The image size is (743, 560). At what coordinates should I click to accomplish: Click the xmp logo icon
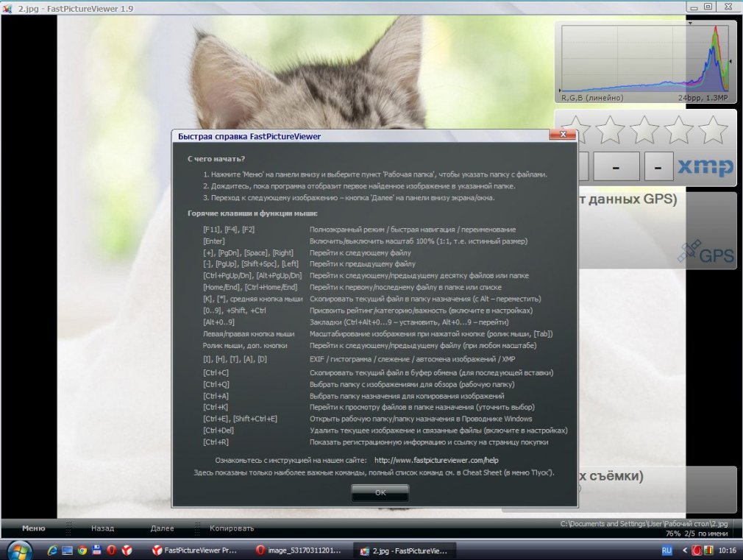click(705, 167)
